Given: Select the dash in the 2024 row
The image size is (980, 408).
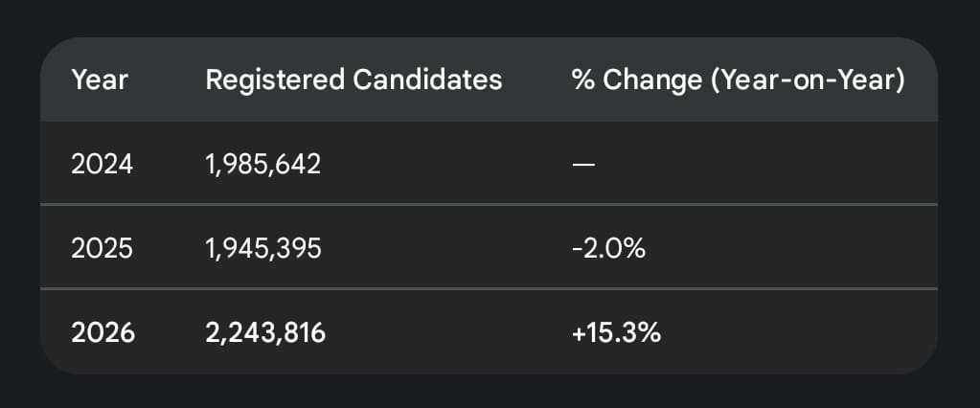Looking at the screenshot, I should 583,166.
